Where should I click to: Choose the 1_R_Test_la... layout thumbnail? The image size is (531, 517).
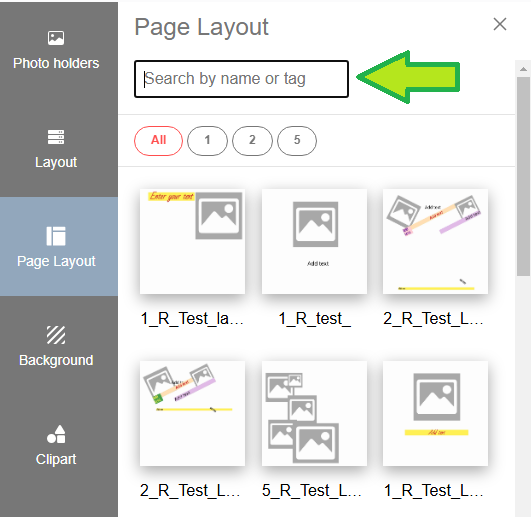pyautogui.click(x=192, y=241)
